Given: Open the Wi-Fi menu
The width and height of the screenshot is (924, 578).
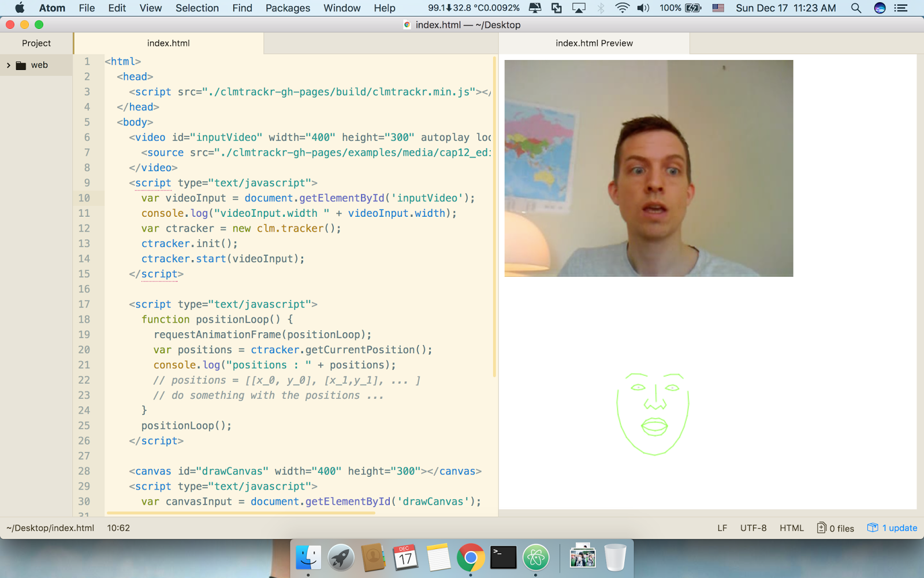Looking at the screenshot, I should [622, 8].
